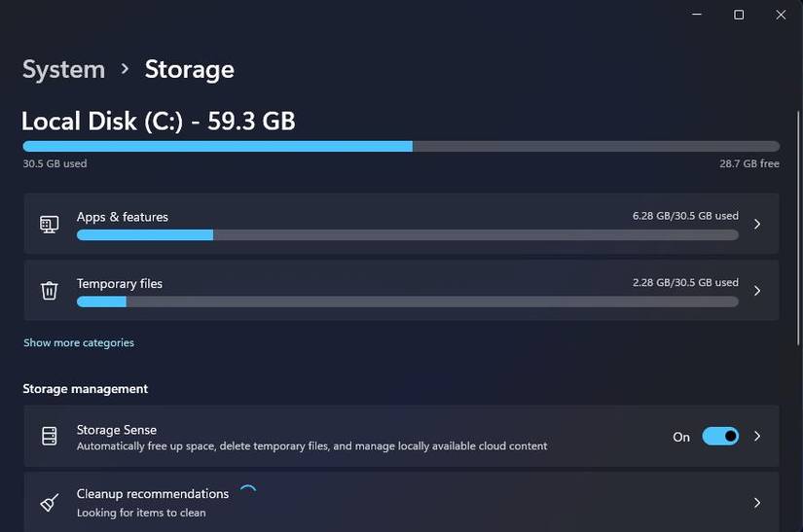This screenshot has width=803, height=532.
Task: Select the Storage breadcrumb title
Action: click(189, 70)
